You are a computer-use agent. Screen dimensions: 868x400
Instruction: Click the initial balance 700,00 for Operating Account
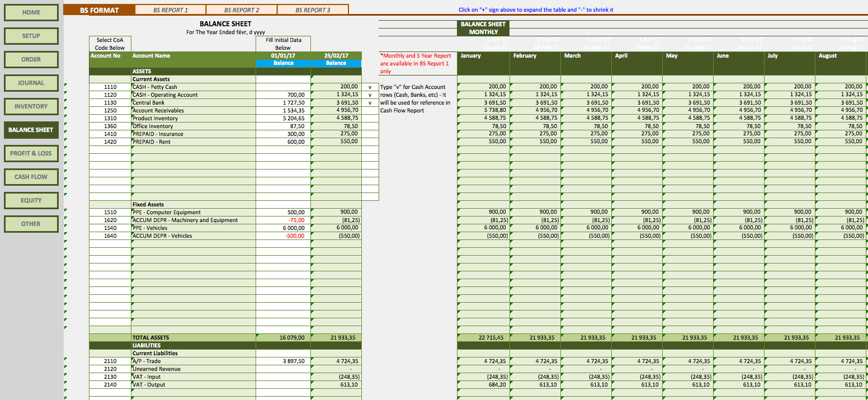coord(283,95)
